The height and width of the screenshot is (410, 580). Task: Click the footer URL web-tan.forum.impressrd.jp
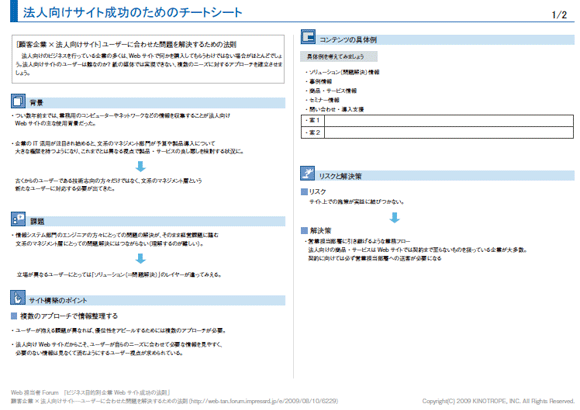264,401
